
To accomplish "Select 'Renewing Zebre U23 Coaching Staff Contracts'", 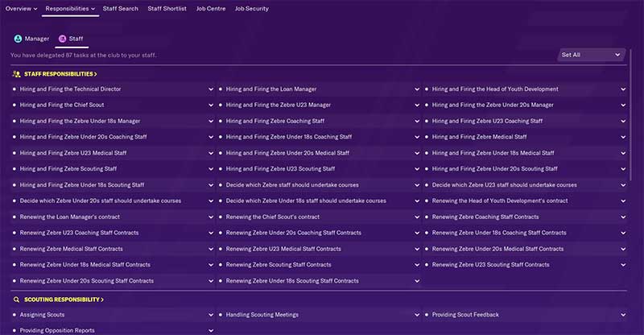I will (x=79, y=233).
